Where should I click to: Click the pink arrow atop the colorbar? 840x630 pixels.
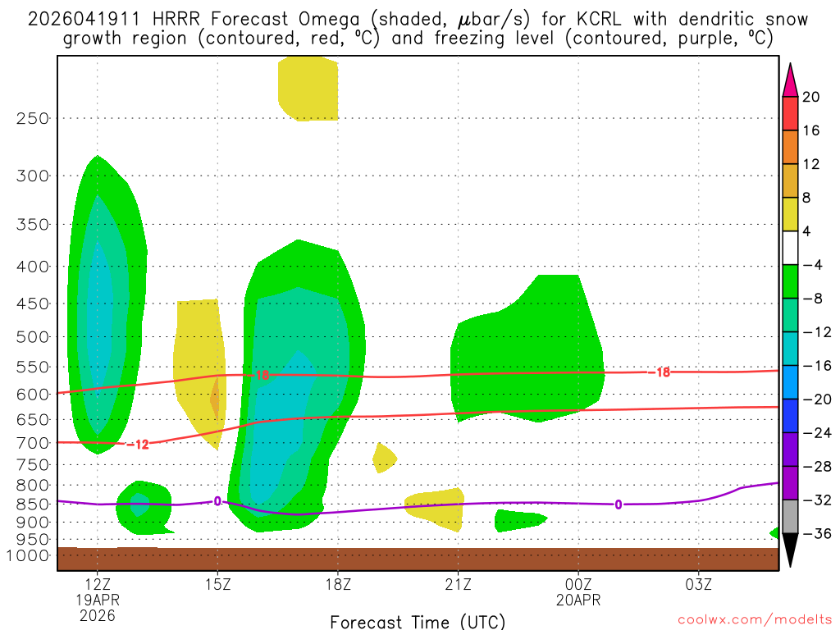[x=790, y=80]
